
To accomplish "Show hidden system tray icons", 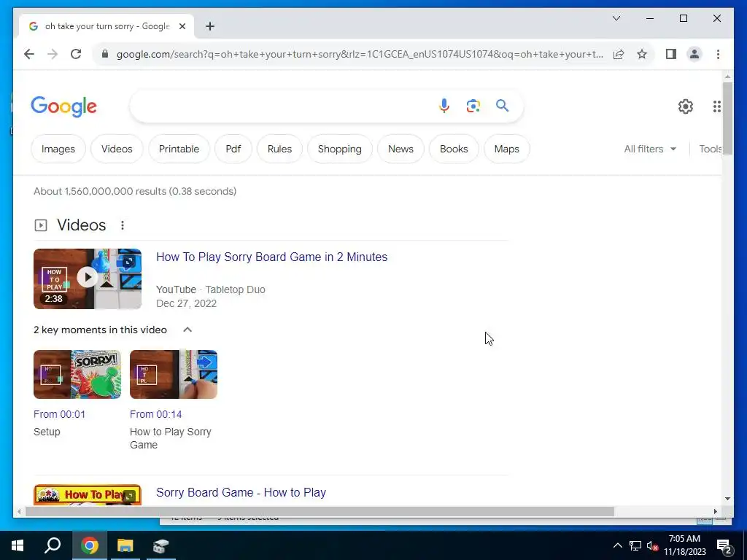I will coord(617,545).
